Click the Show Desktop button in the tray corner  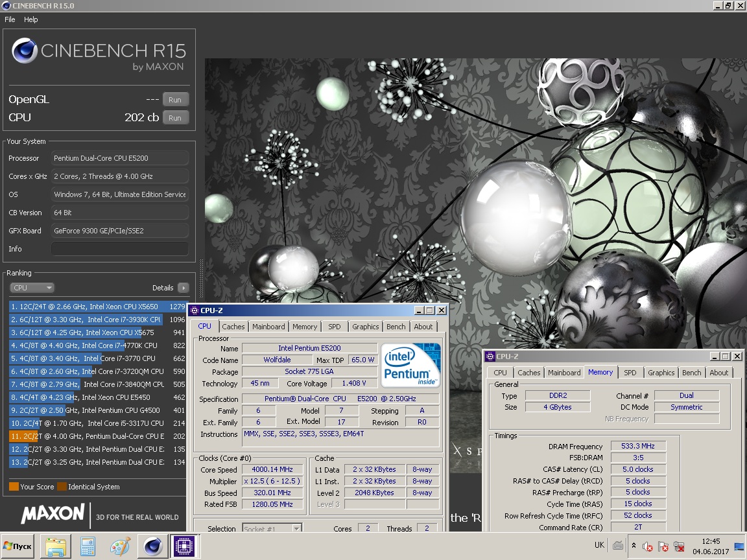coord(739,546)
